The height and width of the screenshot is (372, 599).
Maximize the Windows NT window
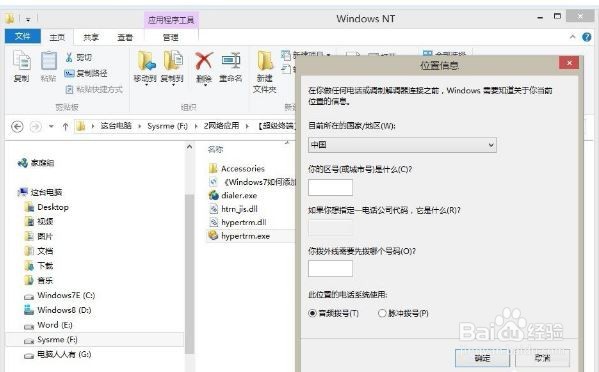click(557, 16)
